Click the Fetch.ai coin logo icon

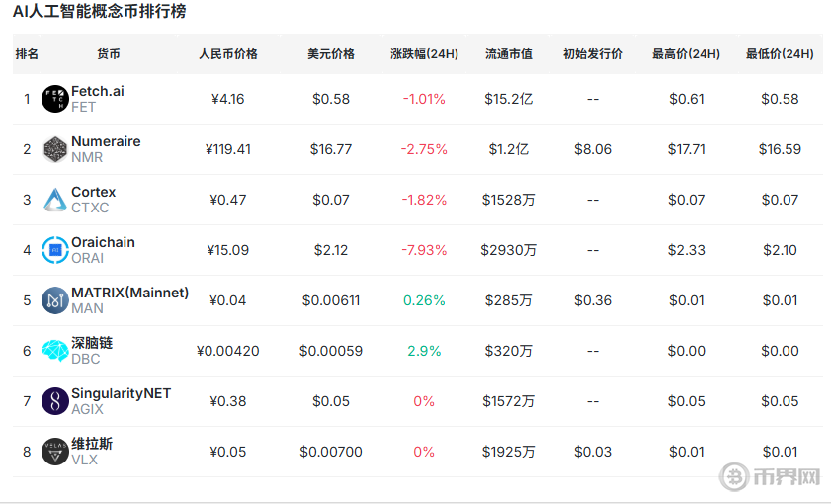pos(55,99)
